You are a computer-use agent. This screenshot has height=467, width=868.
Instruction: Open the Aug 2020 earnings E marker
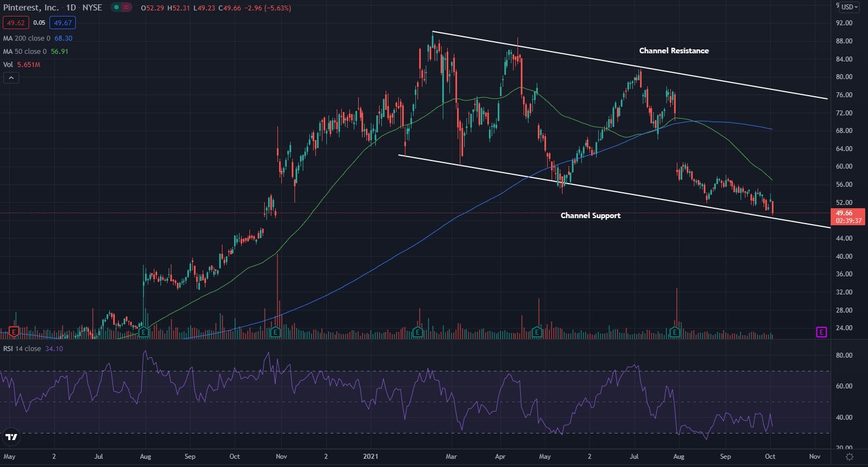pyautogui.click(x=143, y=332)
